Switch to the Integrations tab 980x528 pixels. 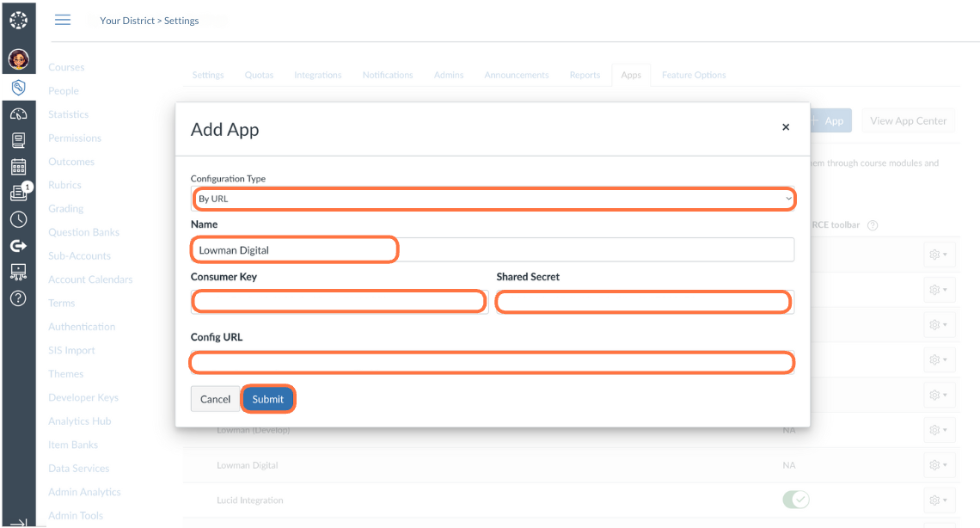(318, 75)
